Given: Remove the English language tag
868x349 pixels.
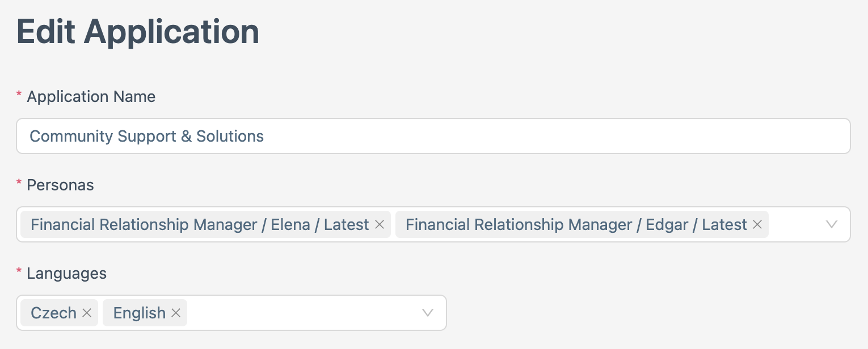Looking at the screenshot, I should coord(176,313).
